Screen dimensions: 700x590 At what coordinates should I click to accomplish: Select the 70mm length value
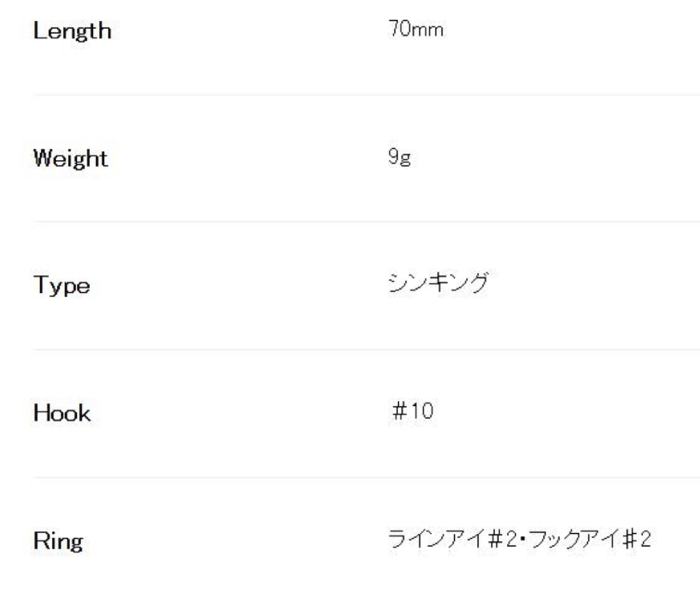click(416, 29)
